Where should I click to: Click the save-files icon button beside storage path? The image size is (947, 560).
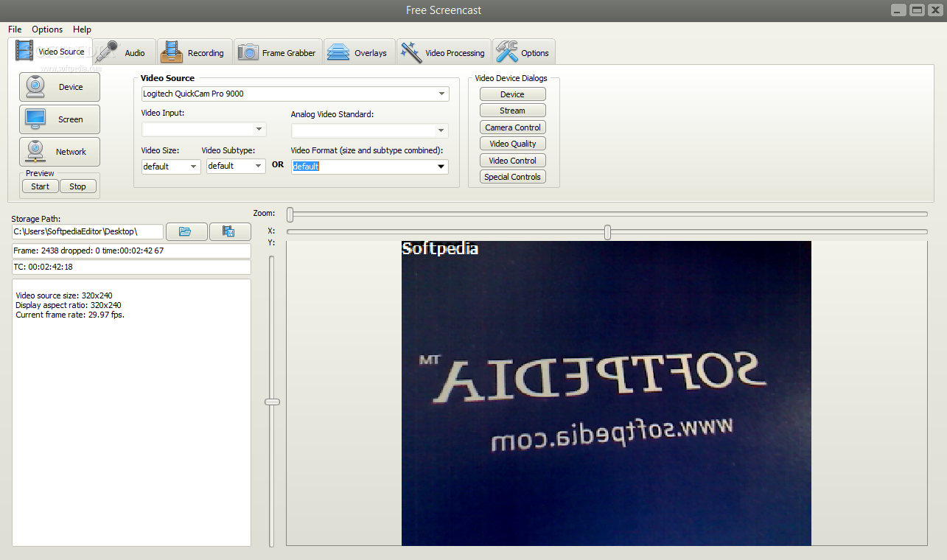230,231
